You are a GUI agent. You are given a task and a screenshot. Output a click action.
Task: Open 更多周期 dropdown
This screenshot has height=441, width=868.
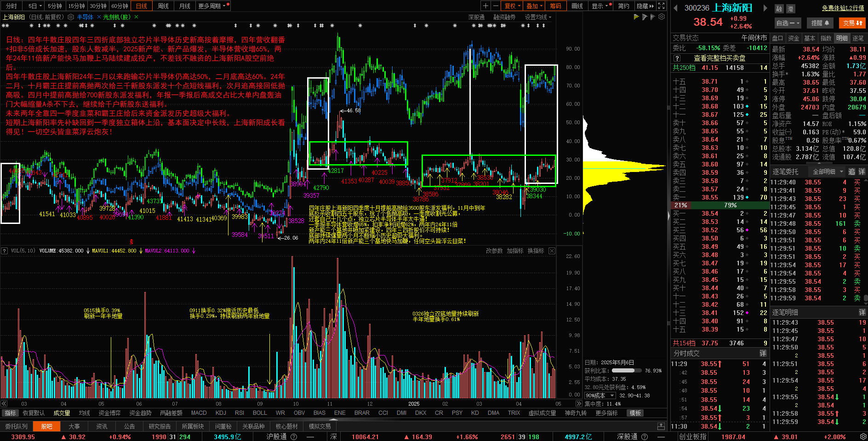click(213, 6)
